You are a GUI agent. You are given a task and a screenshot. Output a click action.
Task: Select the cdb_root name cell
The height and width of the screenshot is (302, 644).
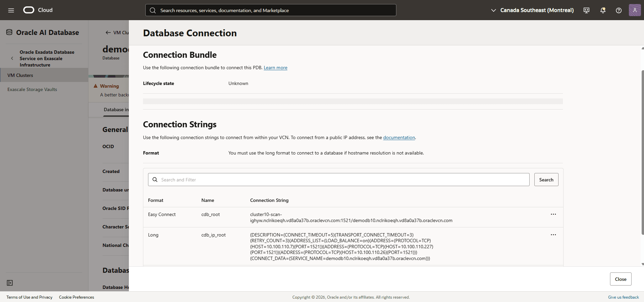(210, 214)
